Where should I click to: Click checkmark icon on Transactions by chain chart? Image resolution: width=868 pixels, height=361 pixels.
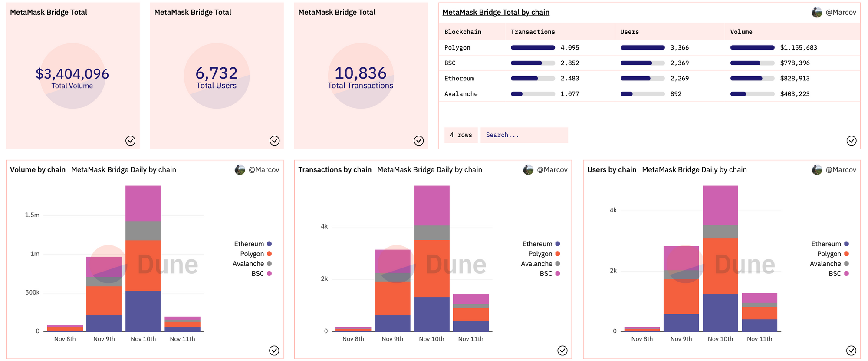coord(562,351)
